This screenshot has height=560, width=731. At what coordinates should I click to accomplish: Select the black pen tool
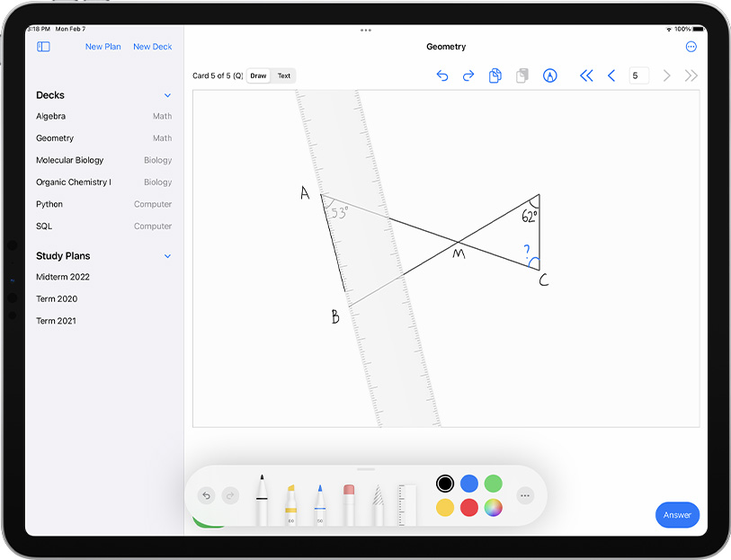click(x=262, y=501)
